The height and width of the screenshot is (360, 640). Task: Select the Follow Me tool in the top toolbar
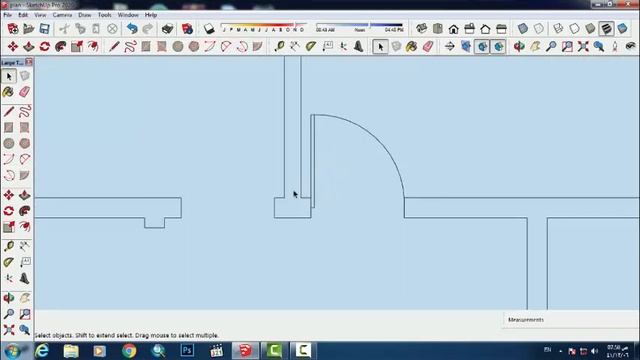click(60, 47)
